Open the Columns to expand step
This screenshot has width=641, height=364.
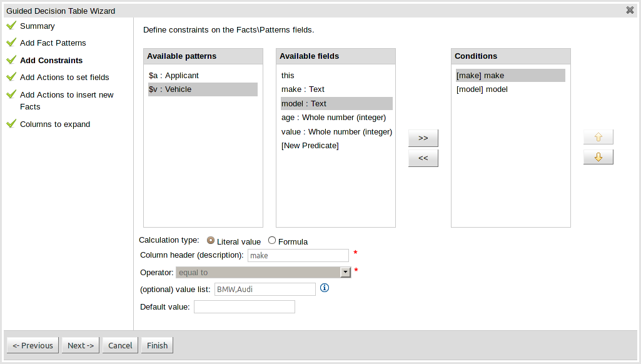55,124
